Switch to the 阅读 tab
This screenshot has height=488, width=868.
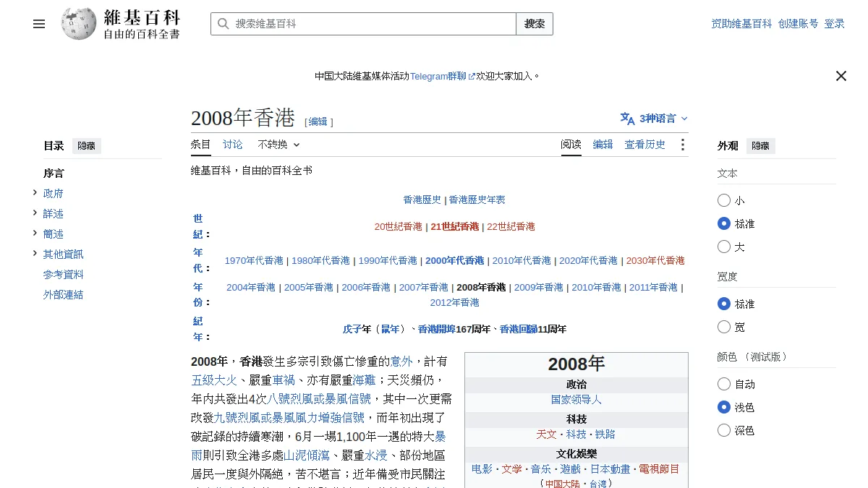point(571,145)
